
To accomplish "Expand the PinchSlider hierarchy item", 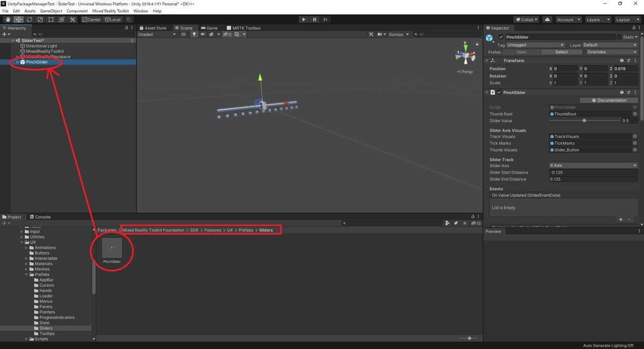I will tap(17, 62).
